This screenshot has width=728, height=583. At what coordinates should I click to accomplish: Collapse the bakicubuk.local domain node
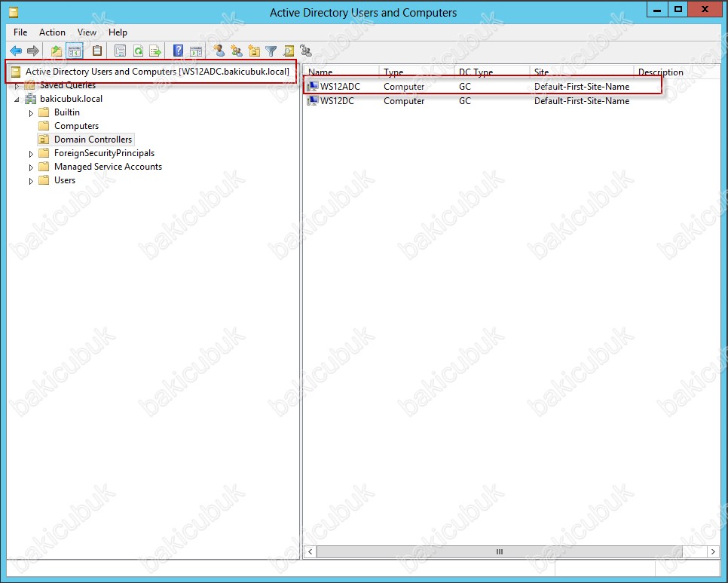17,100
